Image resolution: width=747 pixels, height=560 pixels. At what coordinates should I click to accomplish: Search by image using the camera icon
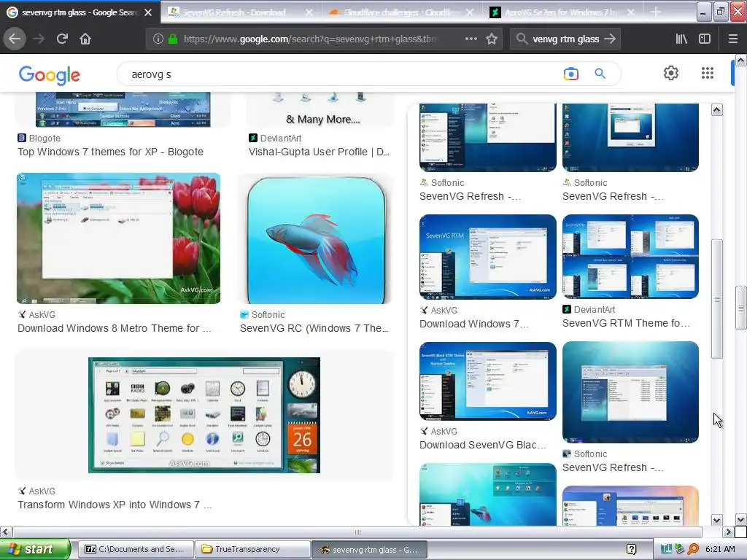click(x=570, y=74)
